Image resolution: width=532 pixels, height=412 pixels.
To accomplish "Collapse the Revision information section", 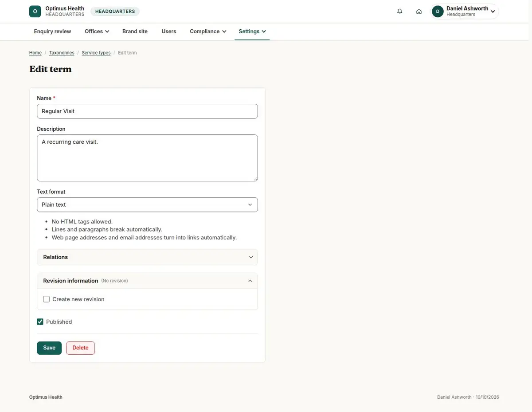I will 147,281.
